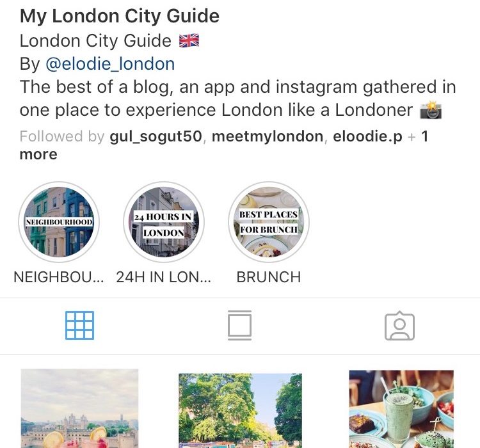Screen dimensions: 480x448
Task: Open the green smoothie brunch post
Action: tap(401, 409)
